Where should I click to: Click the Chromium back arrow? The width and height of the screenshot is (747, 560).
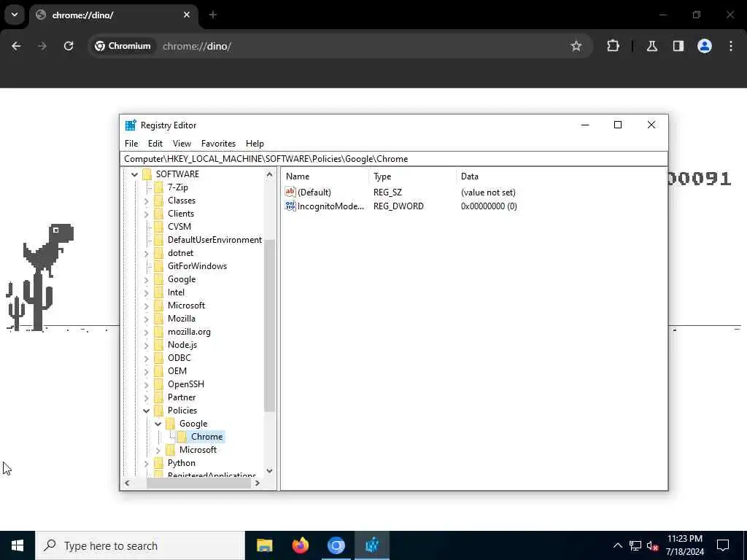(x=16, y=46)
